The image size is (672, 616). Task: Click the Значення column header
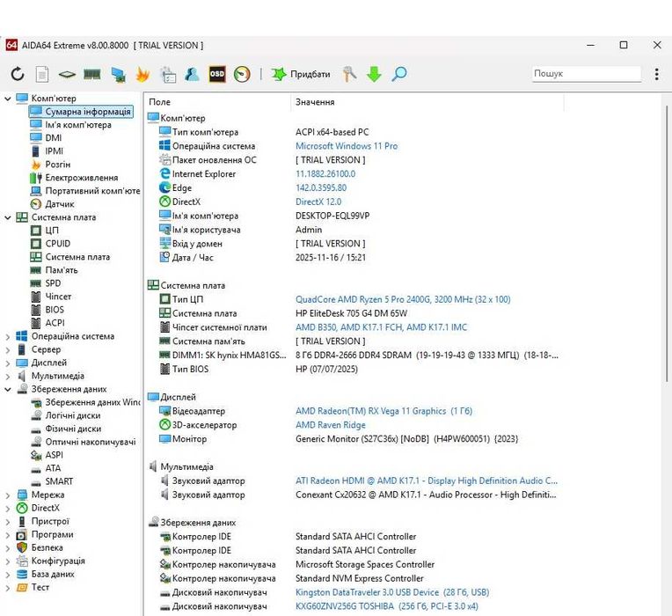coord(427,102)
